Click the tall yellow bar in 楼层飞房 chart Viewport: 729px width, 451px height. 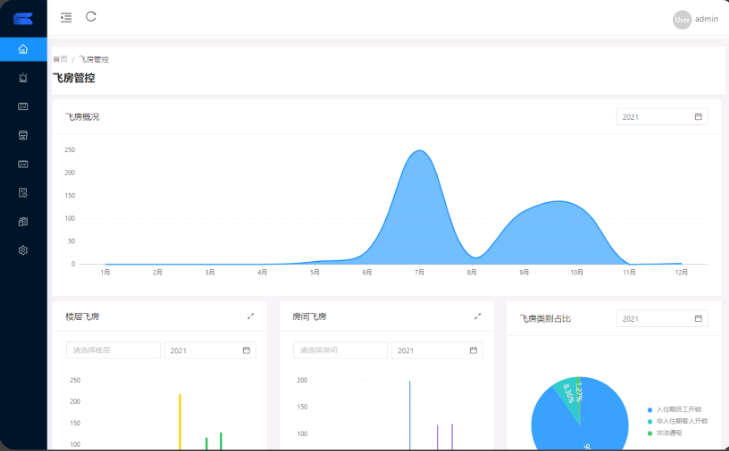[x=180, y=422]
